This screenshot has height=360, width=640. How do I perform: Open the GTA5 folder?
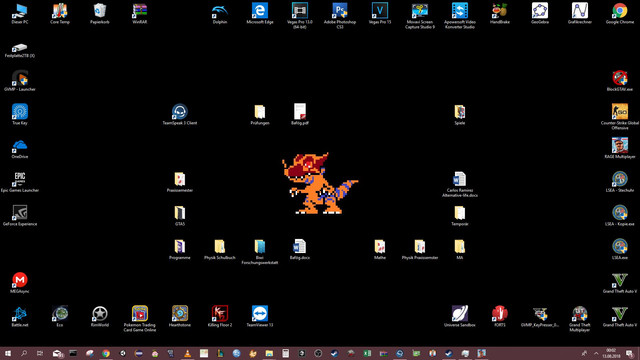click(x=180, y=215)
